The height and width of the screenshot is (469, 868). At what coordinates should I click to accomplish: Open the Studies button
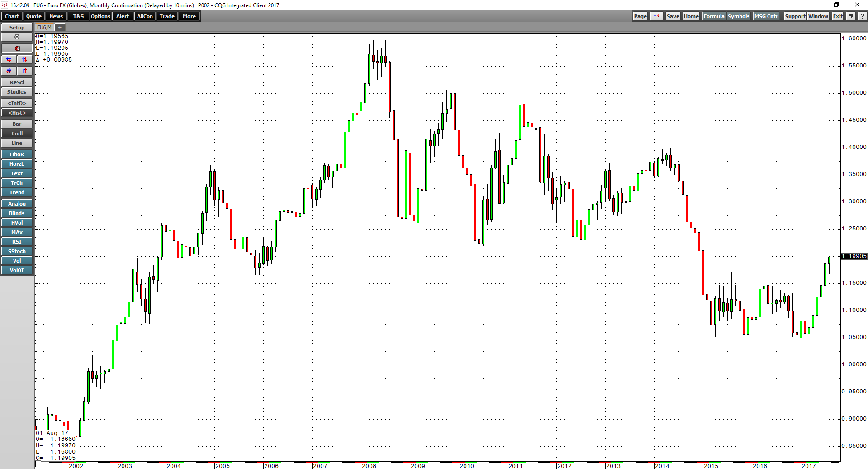[17, 92]
